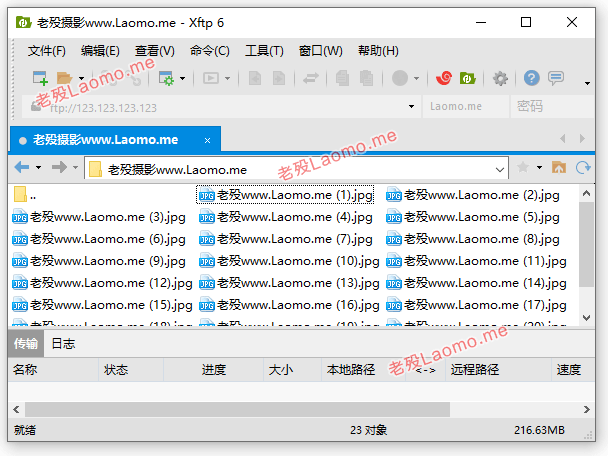Expand the properties gear dropdown arrow
The width and height of the screenshot is (608, 456).
182,79
